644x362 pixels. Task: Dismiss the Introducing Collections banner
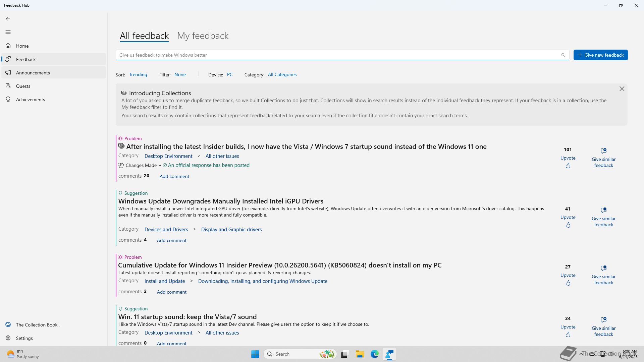(x=622, y=89)
